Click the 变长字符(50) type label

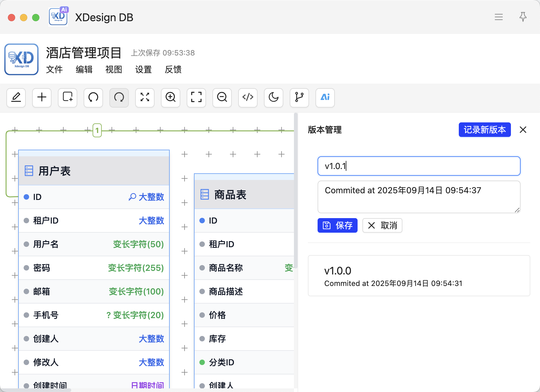pos(138,244)
